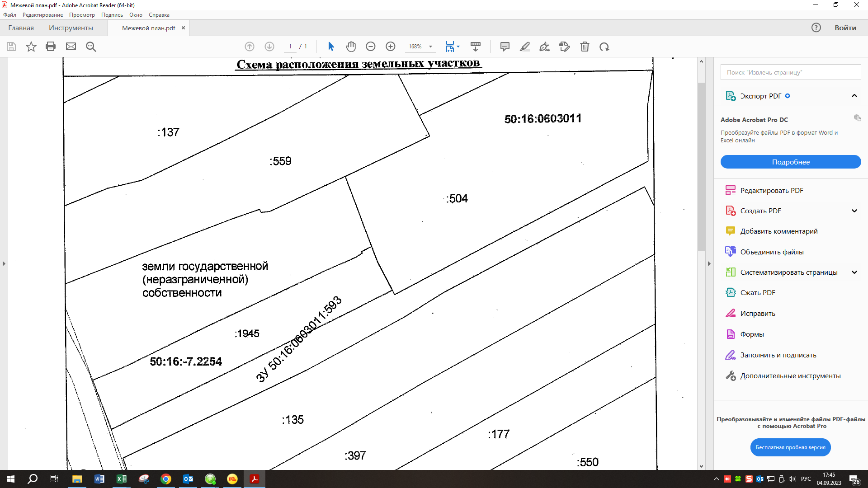Viewport: 868px width, 488px height.
Task: Activate the highlight text pen tool
Action: (525, 47)
